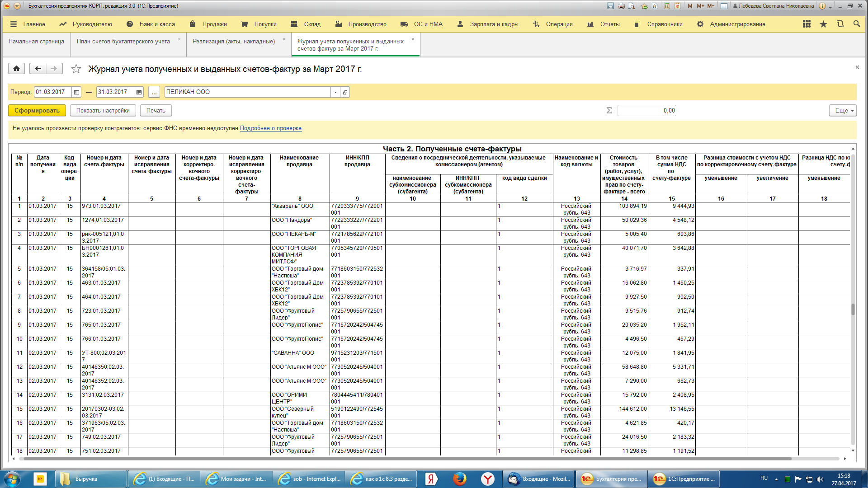Open the calculator icon in title bar
The width and height of the screenshot is (868, 488).
(x=667, y=6)
